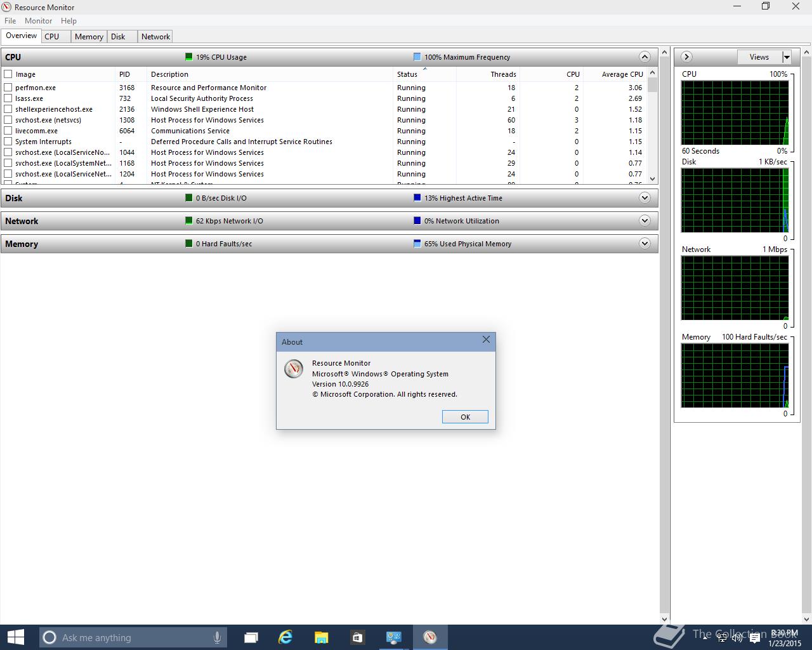
Task: Sort by the PID column header
Action: point(131,74)
